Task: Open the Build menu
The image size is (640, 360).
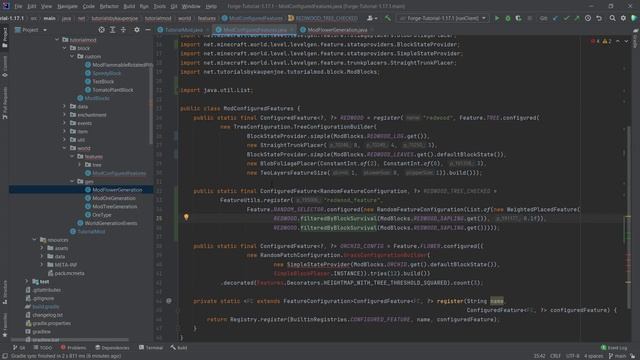Action: [129, 7]
